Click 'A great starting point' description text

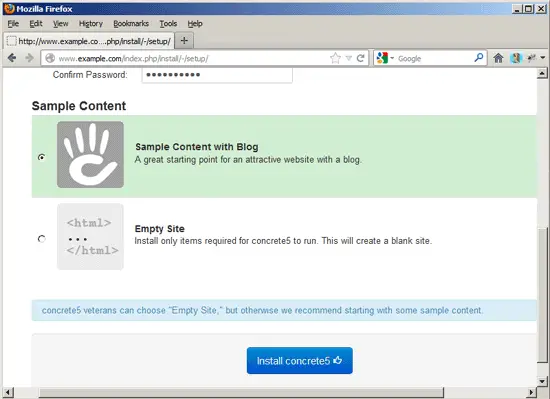click(248, 160)
